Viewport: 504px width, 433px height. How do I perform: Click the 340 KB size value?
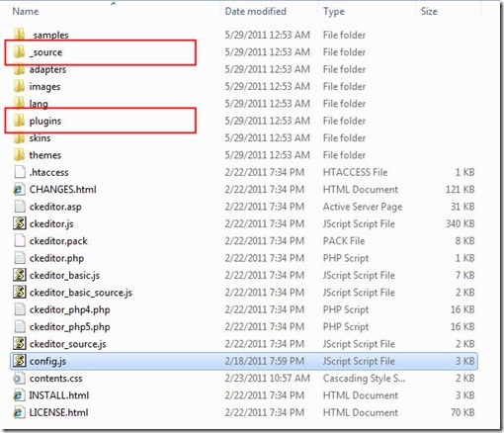461,223
